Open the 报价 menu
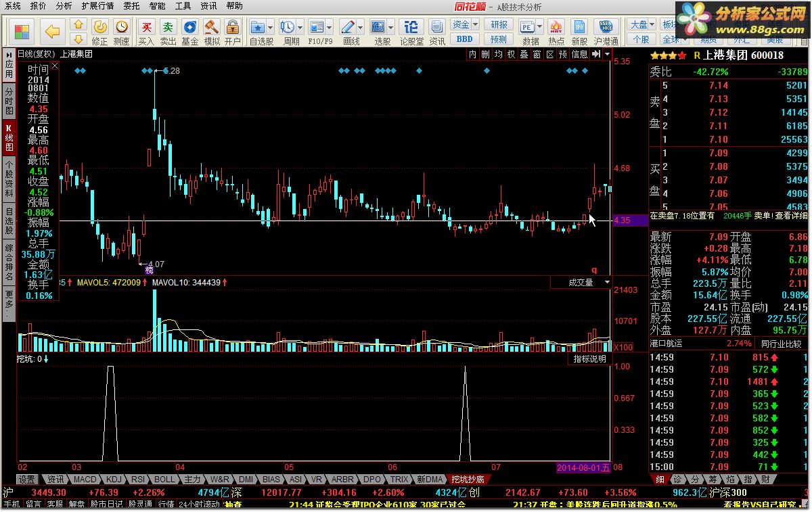Screen dimensions: 812x512 coord(39,6)
